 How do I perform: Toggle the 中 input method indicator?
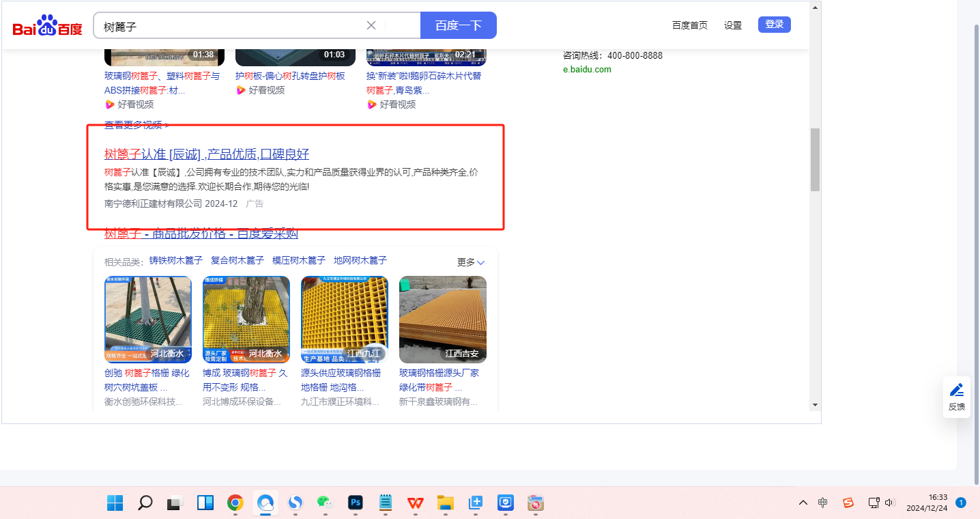click(x=823, y=503)
